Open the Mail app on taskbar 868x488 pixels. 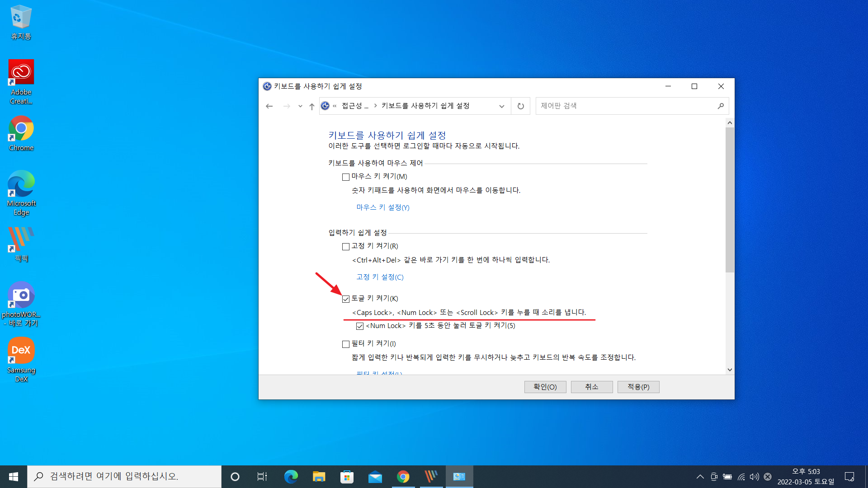375,477
